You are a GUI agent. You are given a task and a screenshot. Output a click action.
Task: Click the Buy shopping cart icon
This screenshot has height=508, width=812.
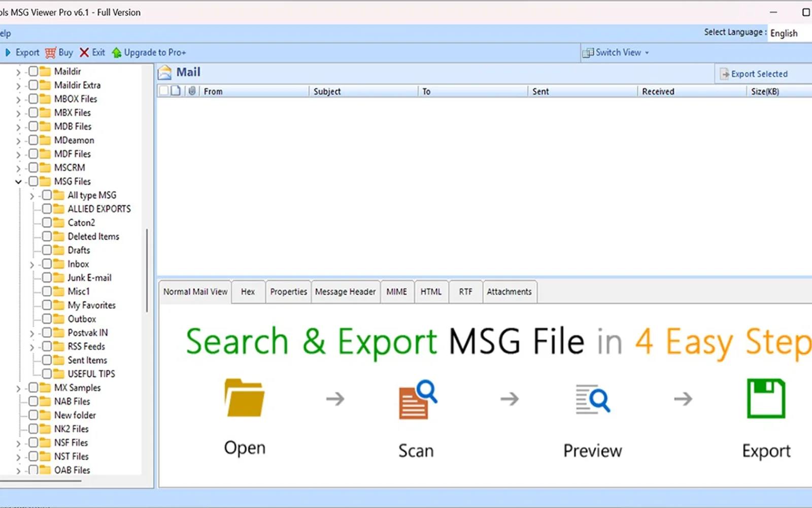(50, 53)
